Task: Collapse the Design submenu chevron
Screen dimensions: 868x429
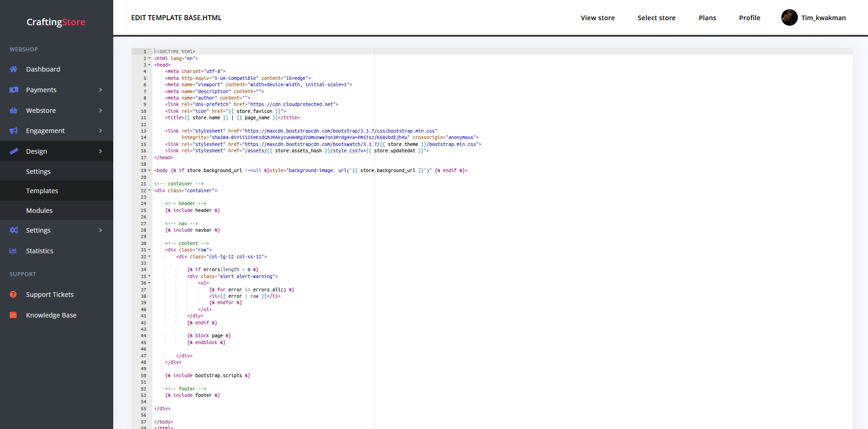Action: click(x=100, y=151)
